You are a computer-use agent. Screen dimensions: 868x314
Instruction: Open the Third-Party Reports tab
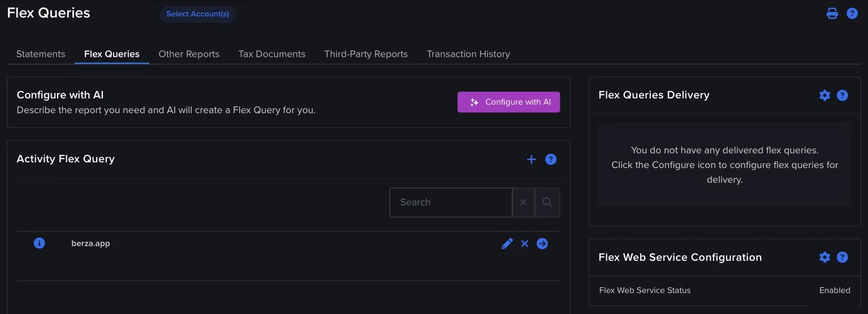pos(366,54)
